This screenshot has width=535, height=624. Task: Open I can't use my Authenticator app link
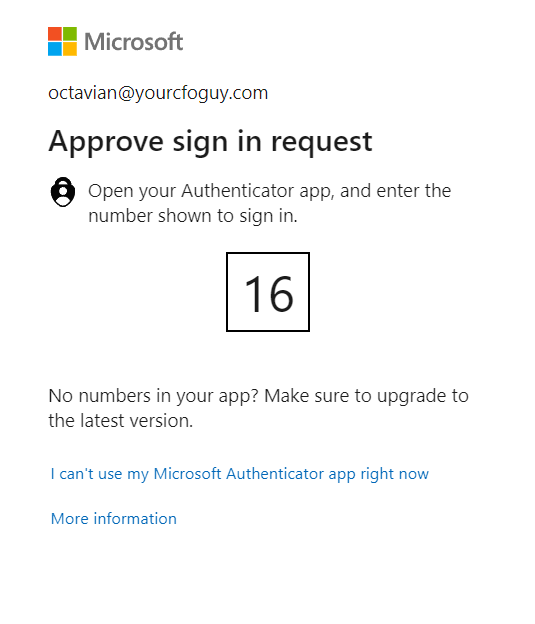point(240,474)
